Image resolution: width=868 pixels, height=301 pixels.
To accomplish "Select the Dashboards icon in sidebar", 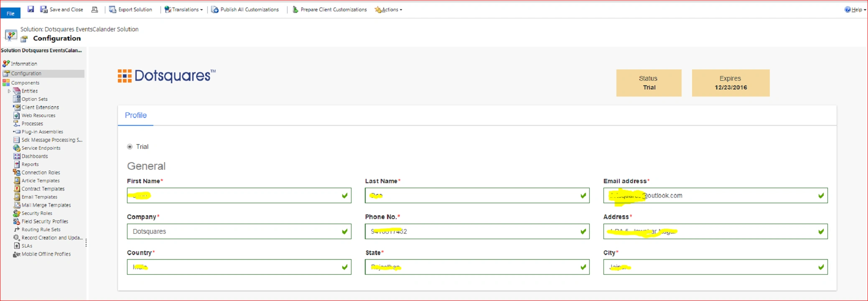I will coord(17,156).
